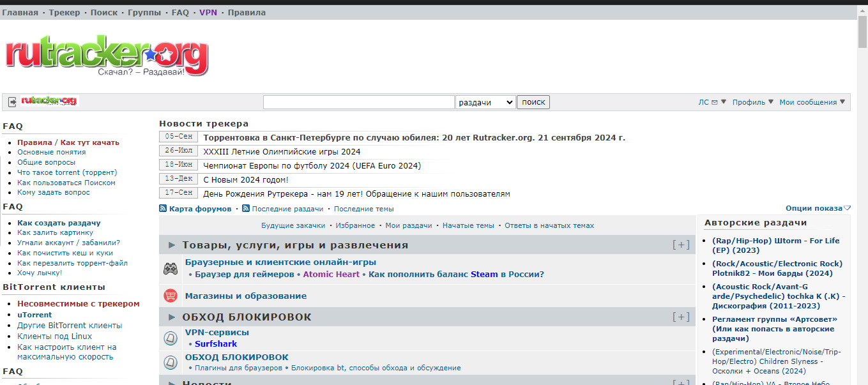The width and height of the screenshot is (868, 385).
Task: Open Основные понятия FAQ link
Action: click(x=52, y=153)
